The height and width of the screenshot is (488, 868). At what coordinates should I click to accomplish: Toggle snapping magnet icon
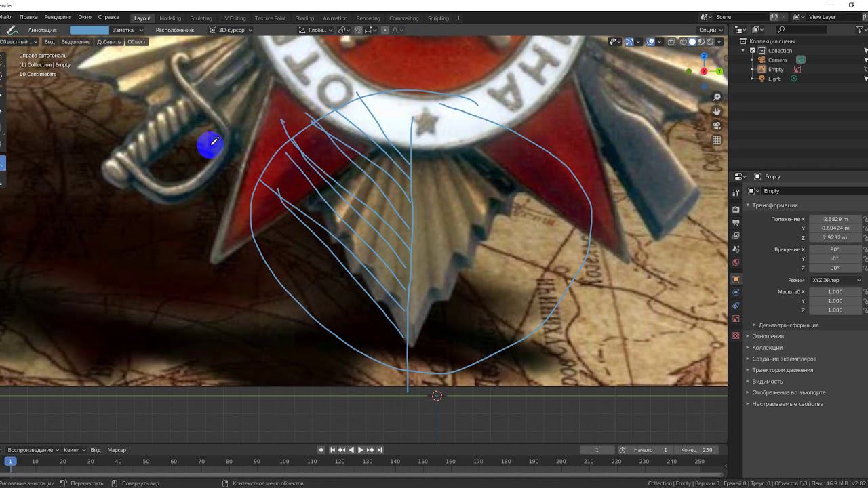point(359,30)
